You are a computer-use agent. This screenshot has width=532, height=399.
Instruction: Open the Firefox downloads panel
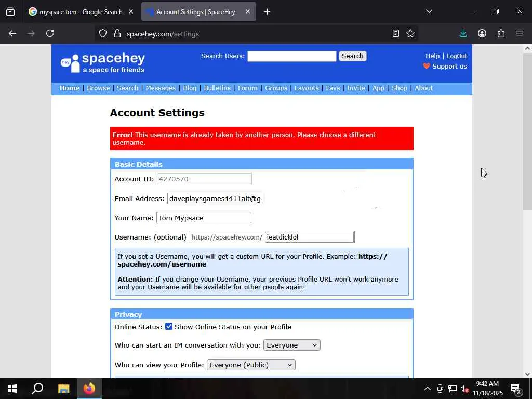463,33
